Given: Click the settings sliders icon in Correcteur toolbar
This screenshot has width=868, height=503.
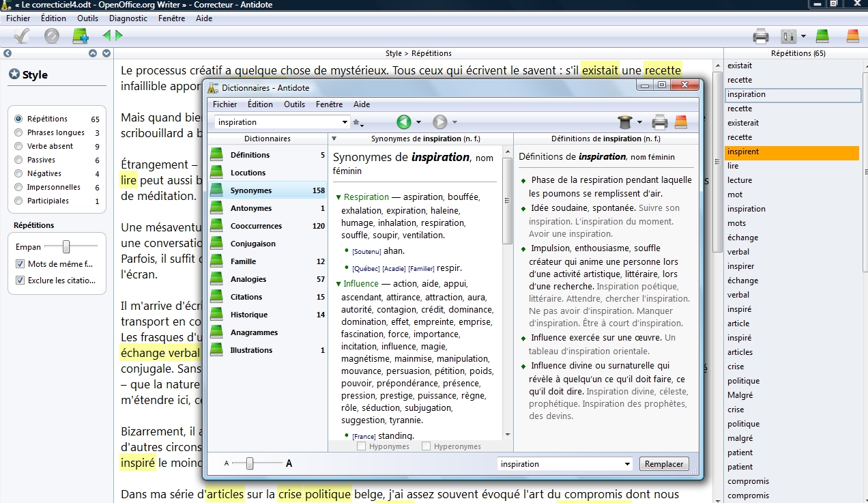Looking at the screenshot, I should (789, 36).
